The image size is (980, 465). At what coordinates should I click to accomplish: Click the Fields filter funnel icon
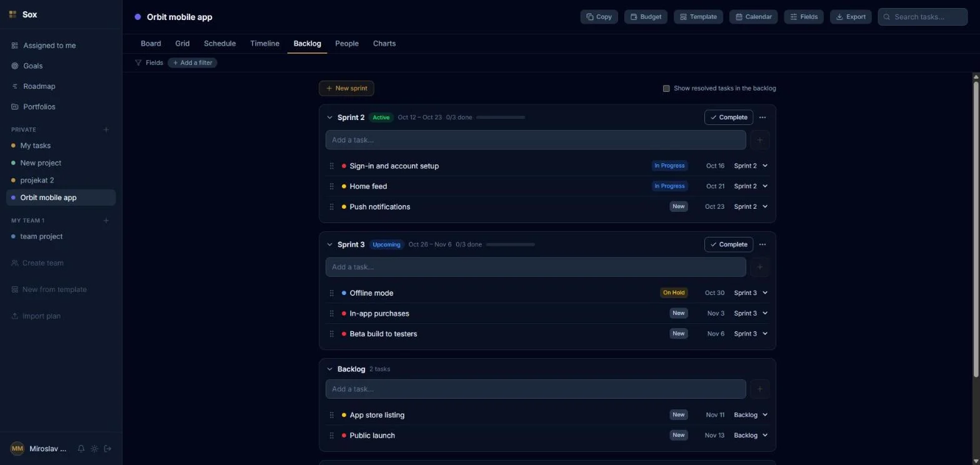pos(138,62)
